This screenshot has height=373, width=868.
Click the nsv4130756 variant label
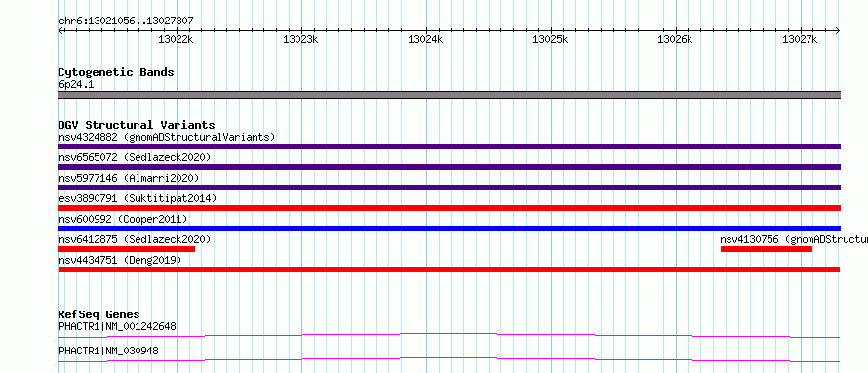(x=794, y=239)
